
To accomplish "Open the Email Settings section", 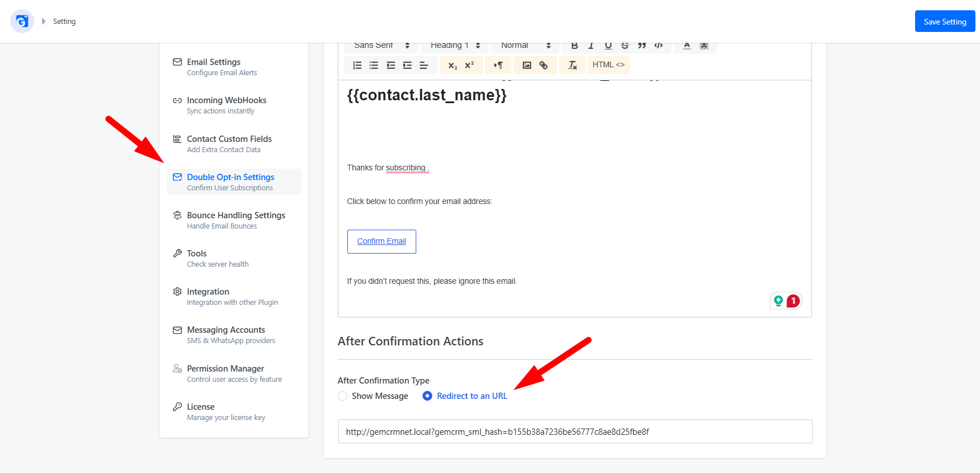I will 234,67.
